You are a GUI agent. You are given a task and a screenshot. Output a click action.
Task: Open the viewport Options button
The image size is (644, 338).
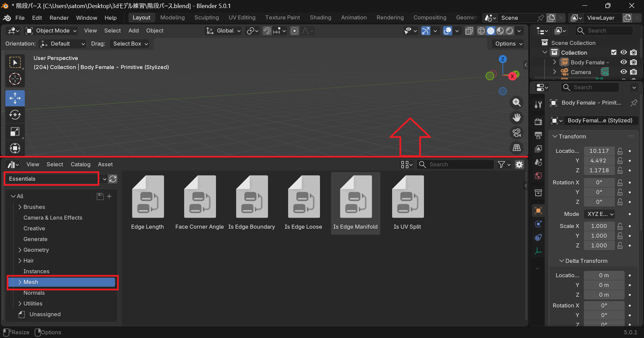tap(508, 44)
